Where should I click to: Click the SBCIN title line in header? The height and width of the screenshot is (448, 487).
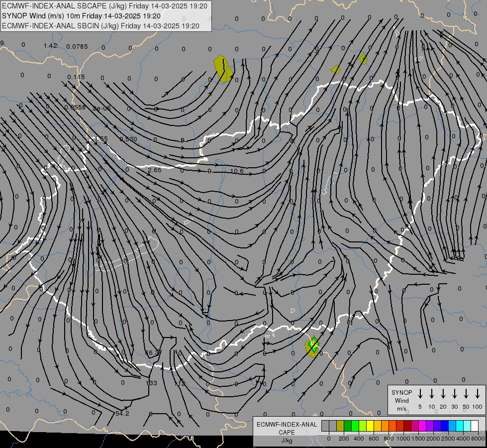(x=100, y=26)
